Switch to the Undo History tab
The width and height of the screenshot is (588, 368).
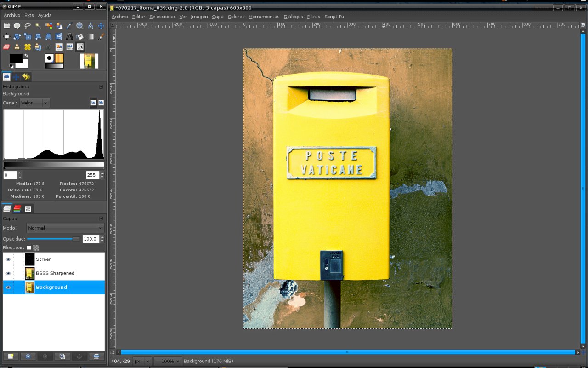(26, 77)
